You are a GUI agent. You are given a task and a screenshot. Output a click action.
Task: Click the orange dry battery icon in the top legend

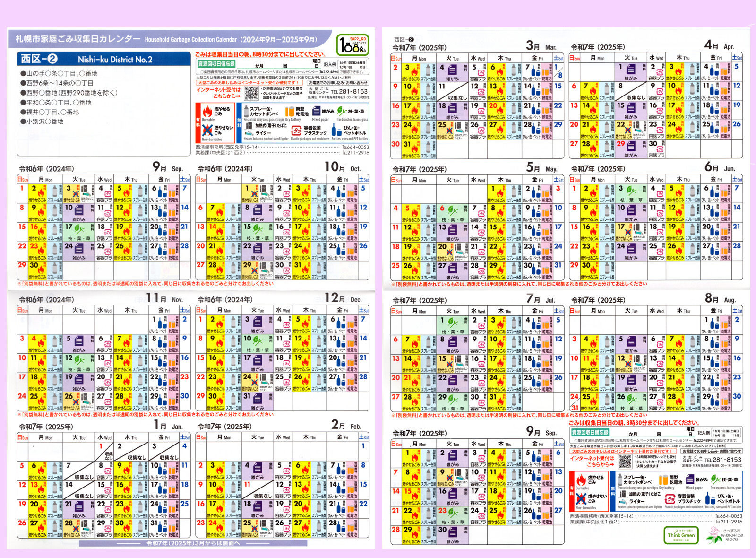coord(289,112)
